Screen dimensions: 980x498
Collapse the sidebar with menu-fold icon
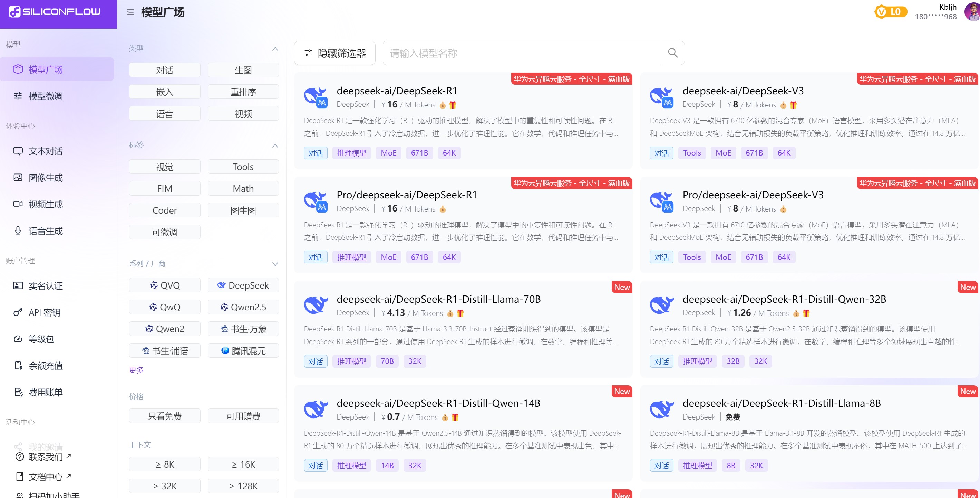coord(130,12)
